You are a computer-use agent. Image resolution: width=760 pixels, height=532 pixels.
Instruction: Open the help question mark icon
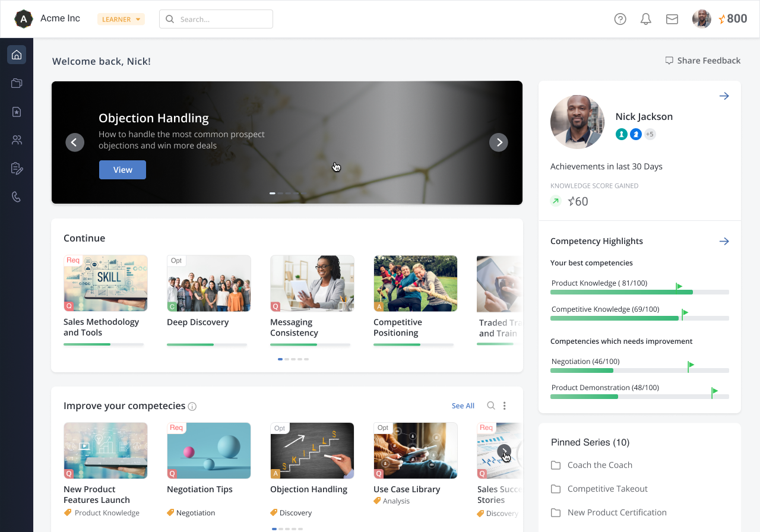[x=620, y=18]
